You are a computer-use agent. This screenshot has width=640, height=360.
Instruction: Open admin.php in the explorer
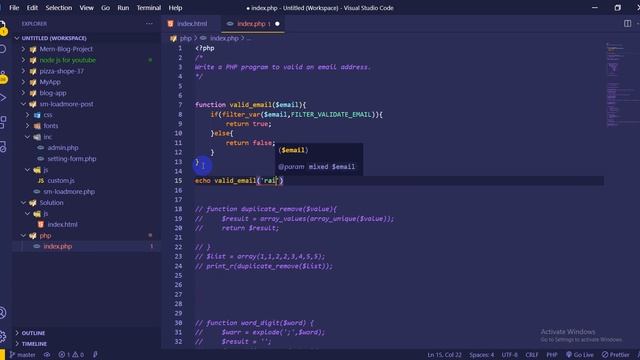click(62, 148)
